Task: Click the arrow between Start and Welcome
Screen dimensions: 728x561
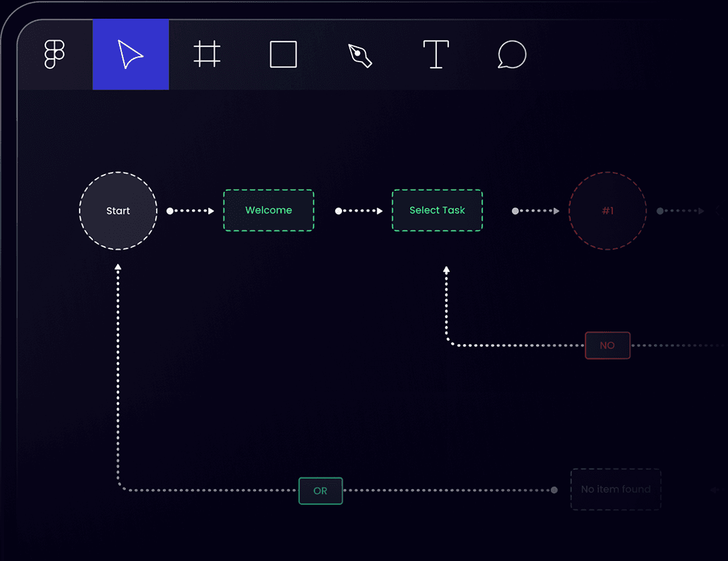Action: tap(191, 211)
